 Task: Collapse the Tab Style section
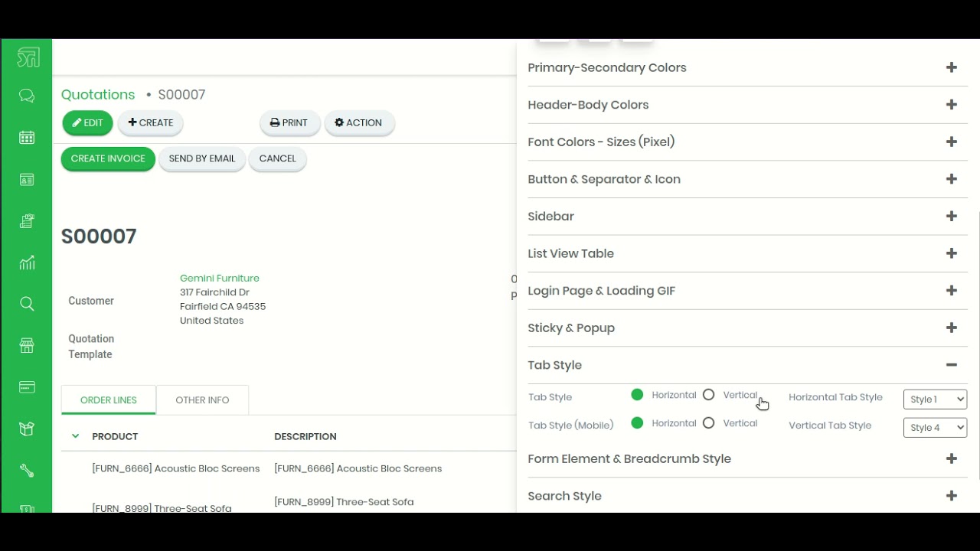click(x=747, y=365)
